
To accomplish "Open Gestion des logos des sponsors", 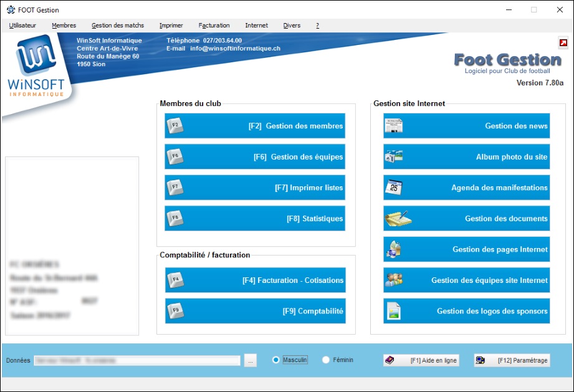I will (467, 311).
